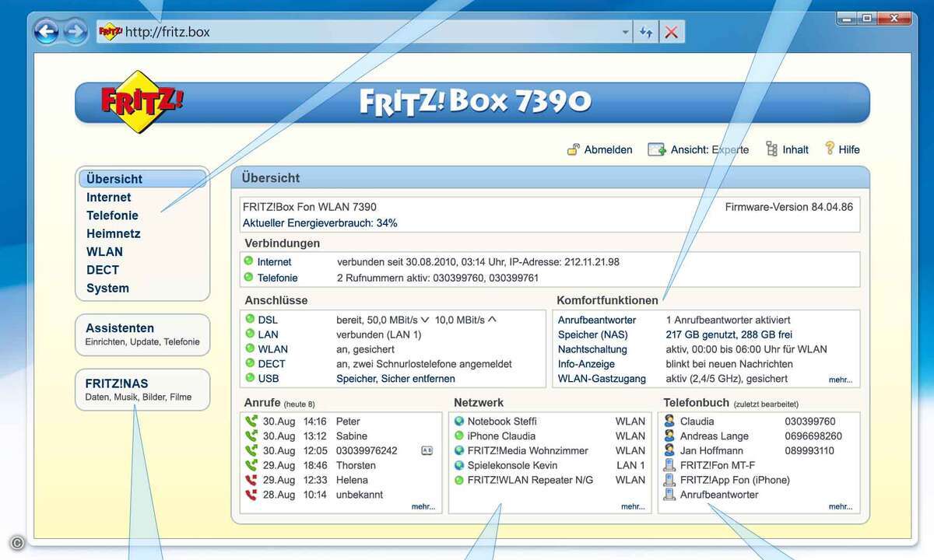Open the address bar history dropdown arrow
Viewport: 934px width, 560px height.
pos(625,32)
